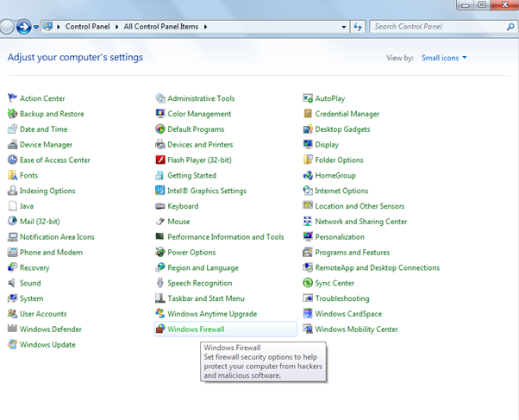This screenshot has height=420, width=519.
Task: Open the View by Small icons dropdown
Action: [x=444, y=58]
